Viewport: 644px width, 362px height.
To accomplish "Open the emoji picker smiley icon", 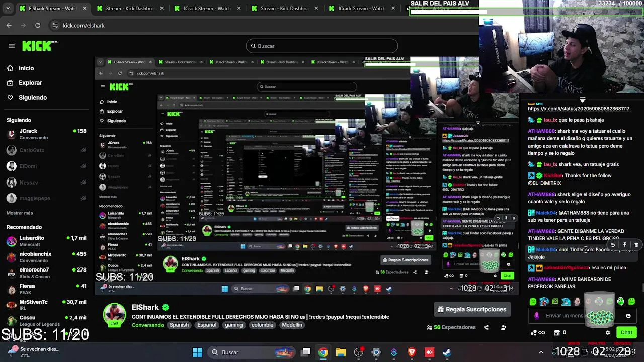I will click(x=628, y=316).
